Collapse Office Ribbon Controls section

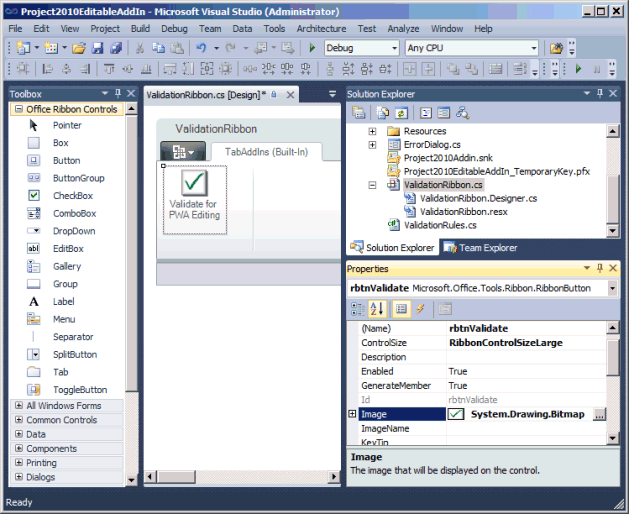click(x=18, y=109)
